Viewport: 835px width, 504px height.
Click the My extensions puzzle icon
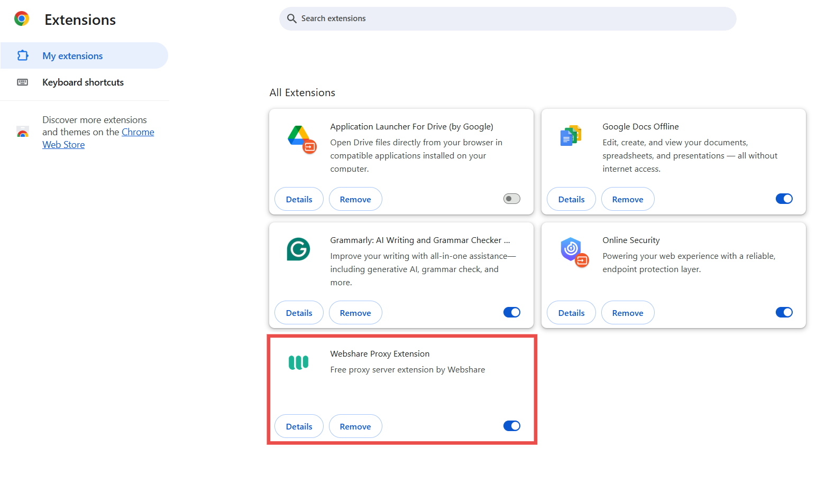pyautogui.click(x=23, y=55)
